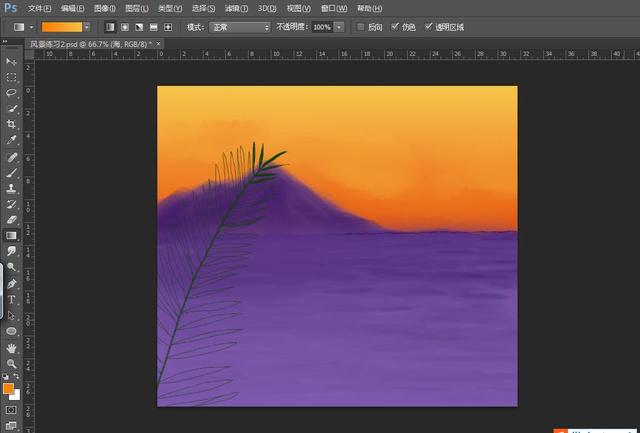Select the Eyedropper tool
Screen dimensions: 640x433
point(11,140)
